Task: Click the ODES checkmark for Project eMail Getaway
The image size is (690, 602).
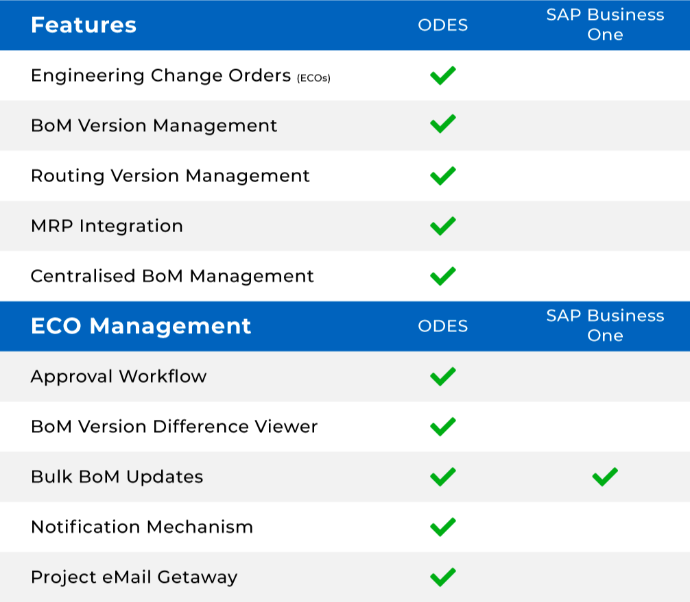Action: (443, 577)
